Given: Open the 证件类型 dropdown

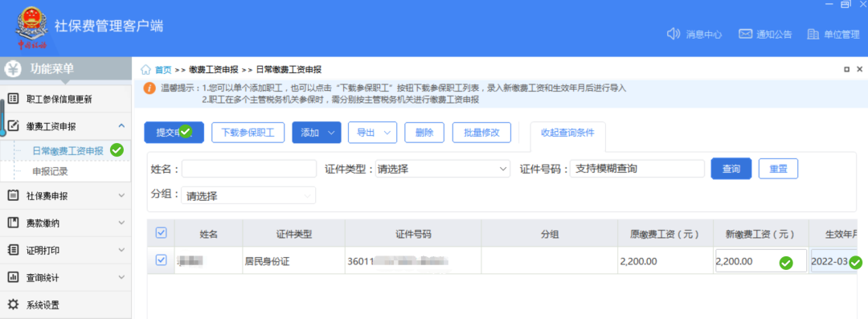Looking at the screenshot, I should pyautogui.click(x=442, y=169).
